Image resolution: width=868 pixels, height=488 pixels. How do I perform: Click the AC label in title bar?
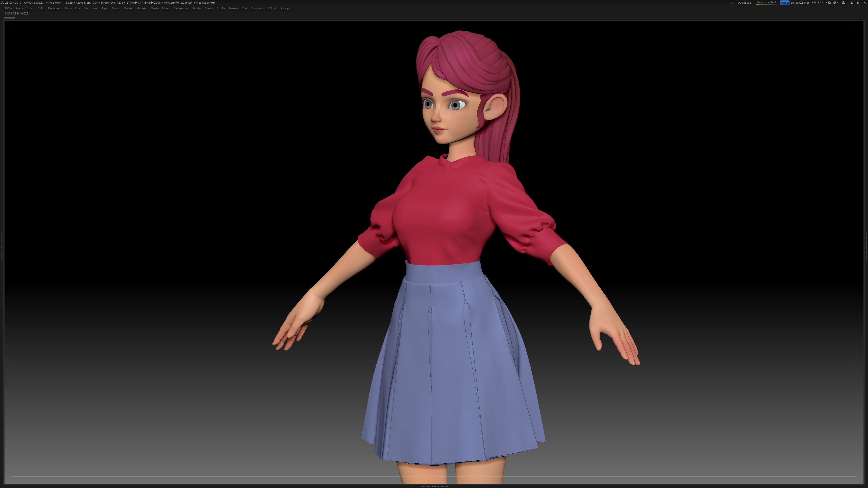pos(732,3)
